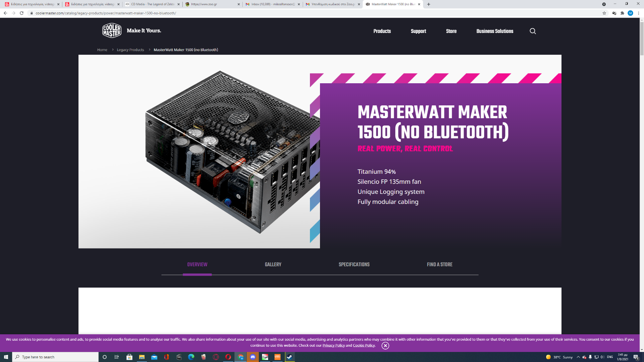Click the MasterWatt Maker power supply image

click(233, 152)
